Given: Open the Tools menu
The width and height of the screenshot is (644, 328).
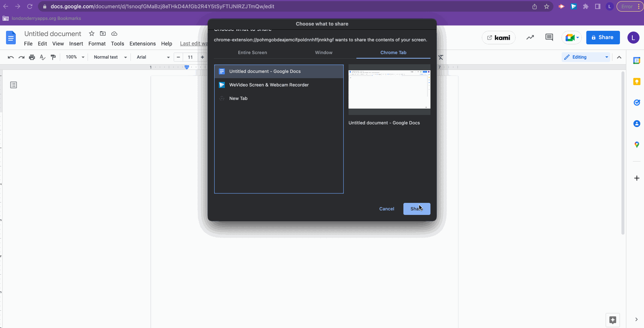Looking at the screenshot, I should [117, 44].
